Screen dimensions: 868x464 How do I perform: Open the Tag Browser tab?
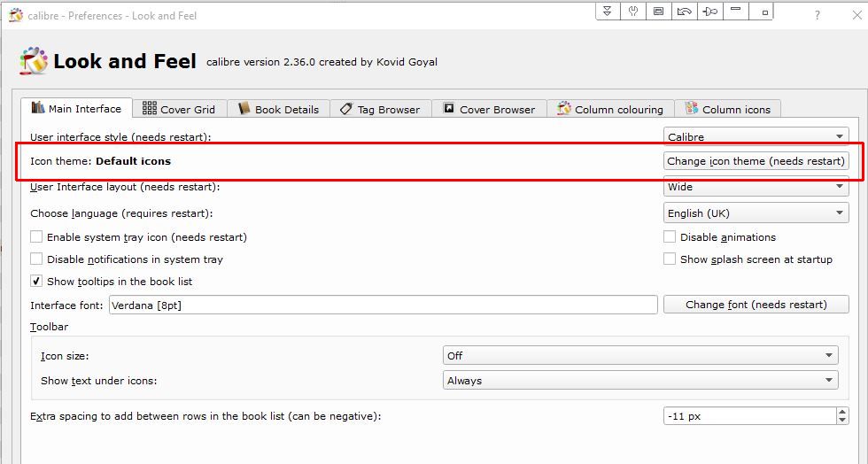coord(380,110)
